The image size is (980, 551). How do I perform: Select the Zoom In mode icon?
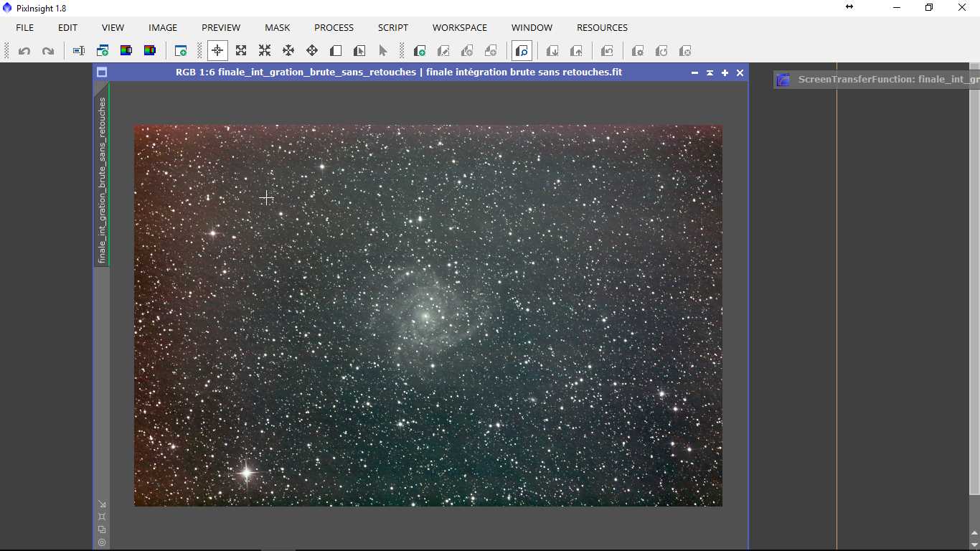(x=241, y=51)
